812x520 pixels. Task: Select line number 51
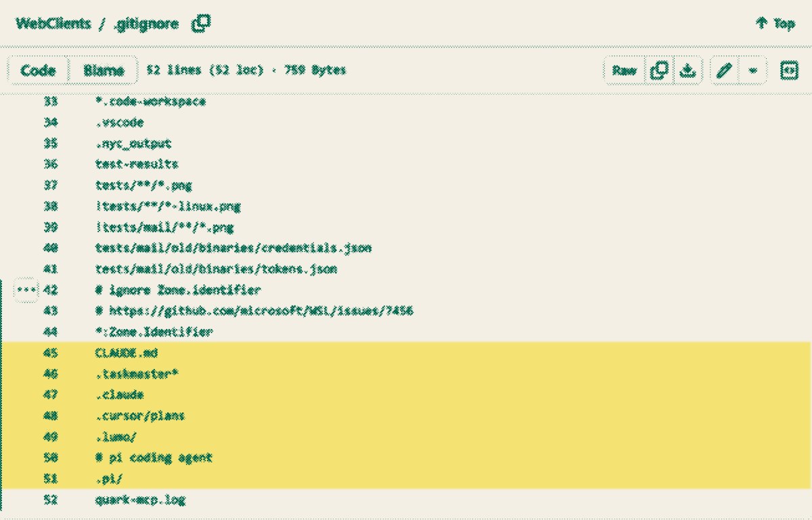(51, 479)
